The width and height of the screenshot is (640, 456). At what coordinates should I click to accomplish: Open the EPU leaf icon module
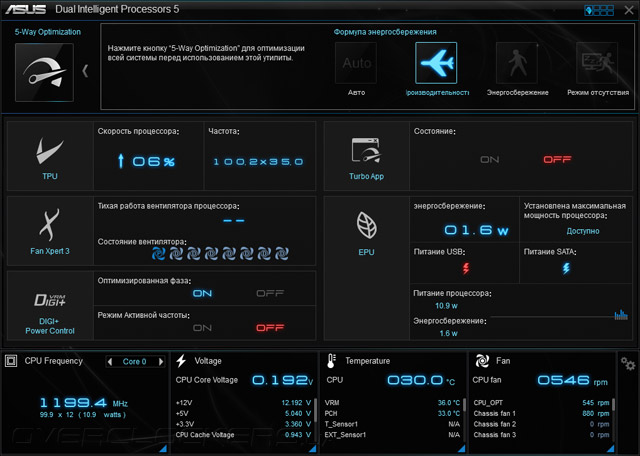pos(366,225)
